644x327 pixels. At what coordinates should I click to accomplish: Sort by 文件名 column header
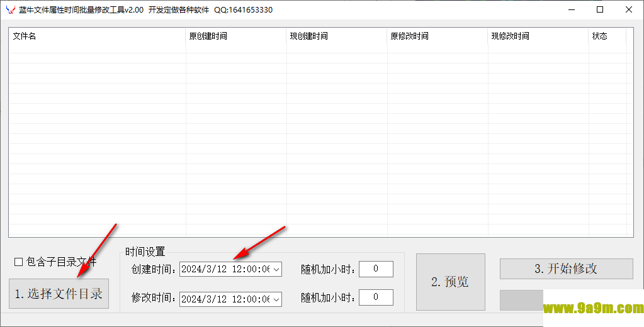98,36
